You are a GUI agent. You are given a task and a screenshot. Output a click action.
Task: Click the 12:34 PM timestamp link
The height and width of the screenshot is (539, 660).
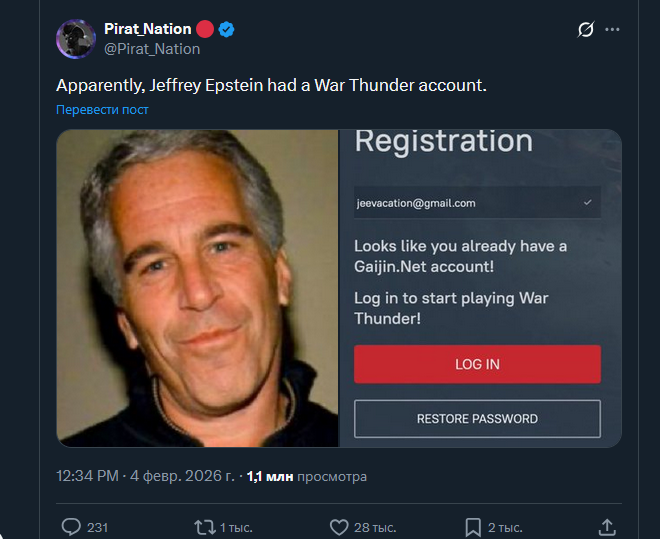89,476
